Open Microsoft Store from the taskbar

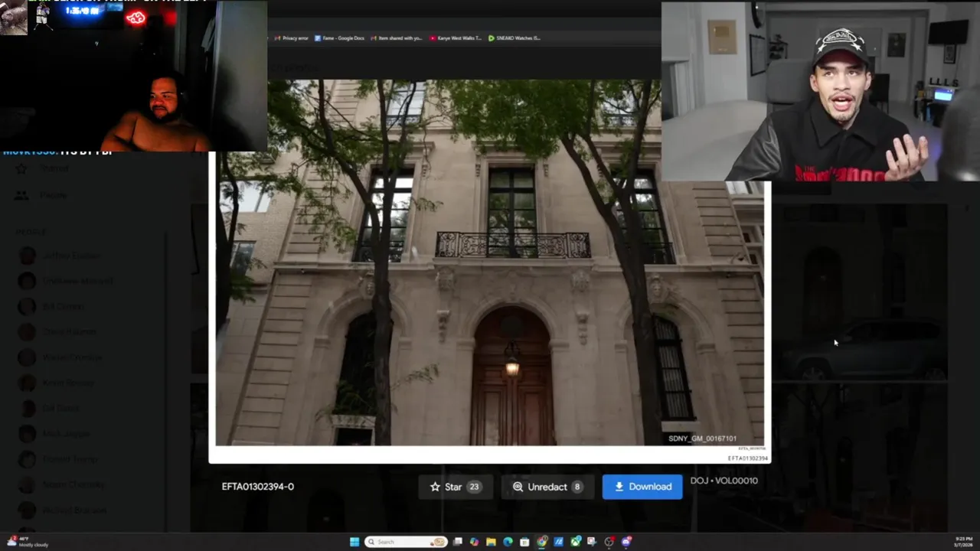[x=524, y=542]
